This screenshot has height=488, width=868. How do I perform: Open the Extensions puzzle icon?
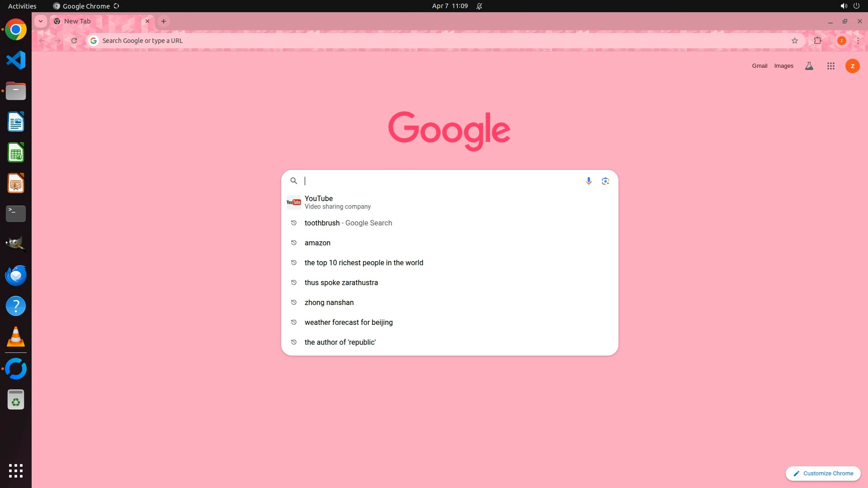click(x=817, y=41)
